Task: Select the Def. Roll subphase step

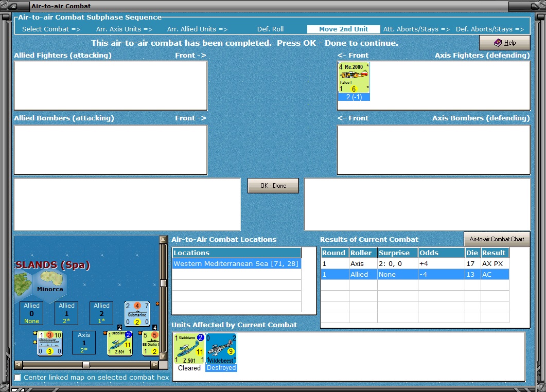Action: tap(270, 29)
